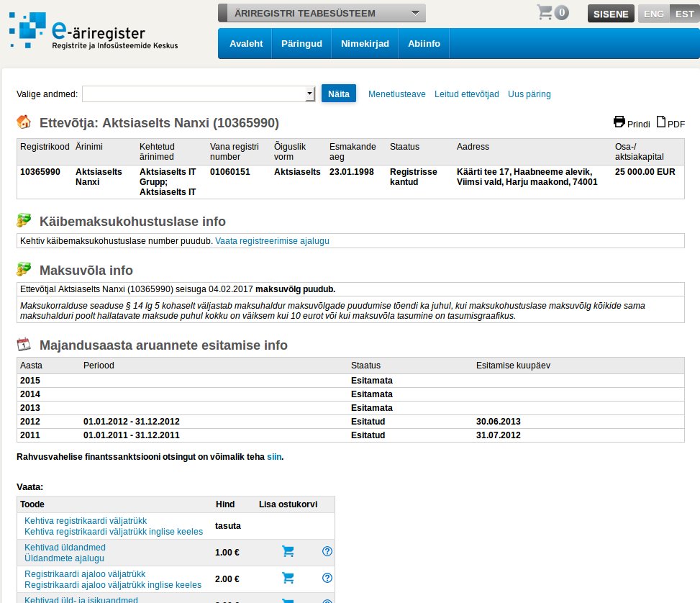The image size is (700, 603).
Task: Click the coins icon beside Maksuvõla info
Action: [24, 269]
